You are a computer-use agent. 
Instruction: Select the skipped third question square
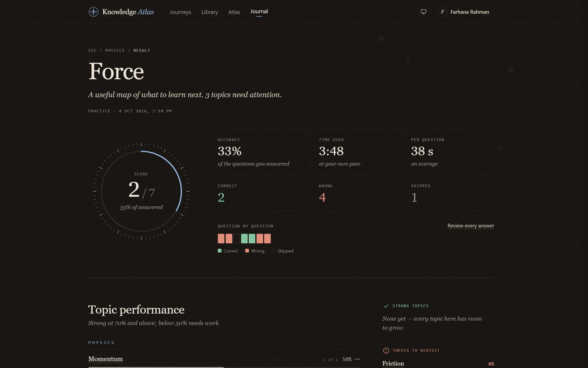point(236,238)
